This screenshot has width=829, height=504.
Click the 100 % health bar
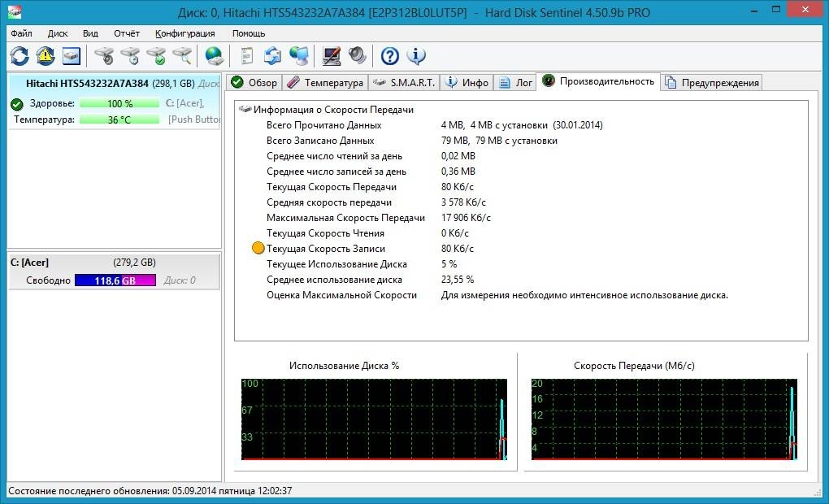119,104
